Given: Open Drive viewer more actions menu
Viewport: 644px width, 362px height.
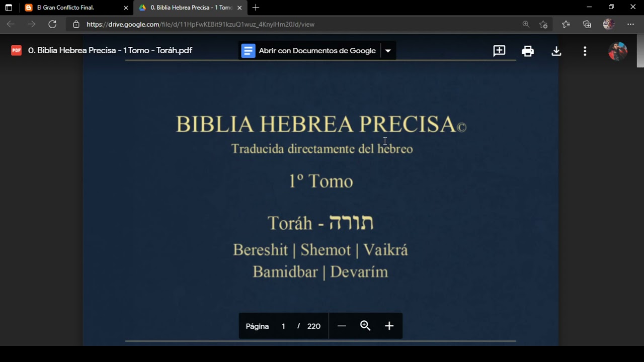Looking at the screenshot, I should [585, 51].
